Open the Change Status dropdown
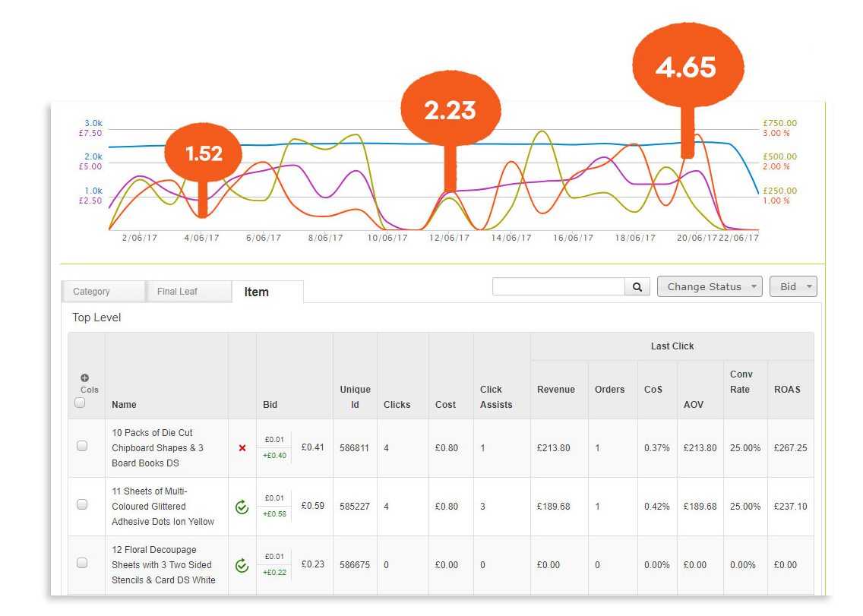Screen dimensions: 863x616 pyautogui.click(x=709, y=286)
